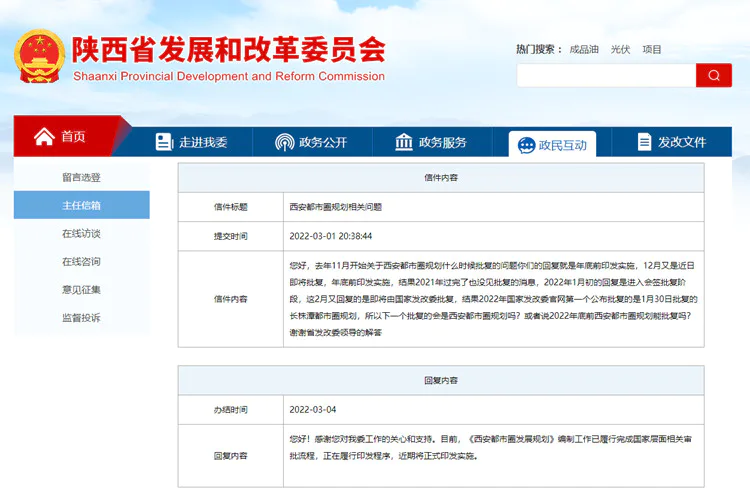Click the letter body starting 您好，去年11月
This screenshot has height=497, width=750.
pyautogui.click(x=493, y=299)
